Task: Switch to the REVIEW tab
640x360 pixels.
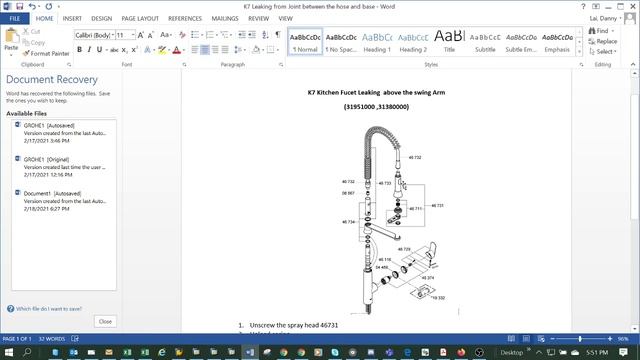Action: pos(259,18)
